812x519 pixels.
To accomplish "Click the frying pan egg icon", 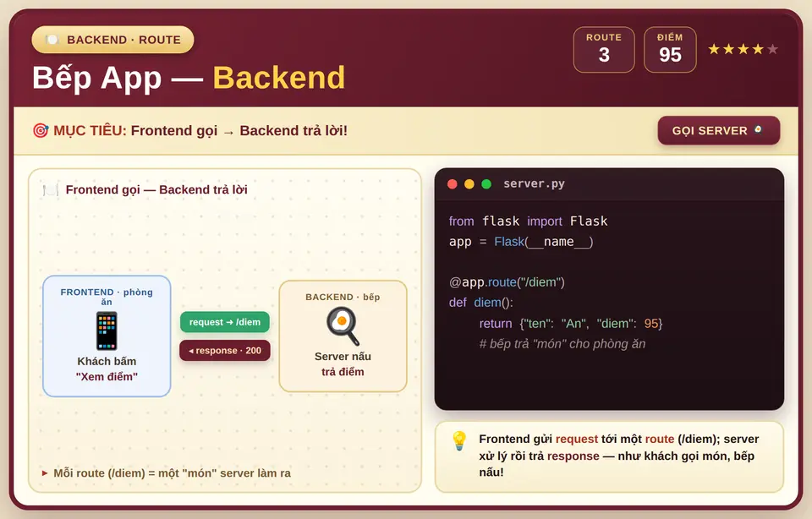I will coord(343,326).
